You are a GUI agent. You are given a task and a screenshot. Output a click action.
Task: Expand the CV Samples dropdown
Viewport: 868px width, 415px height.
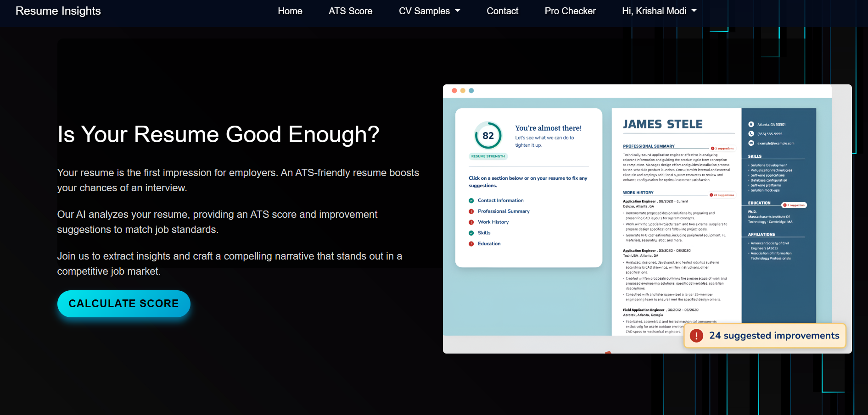[x=429, y=11]
